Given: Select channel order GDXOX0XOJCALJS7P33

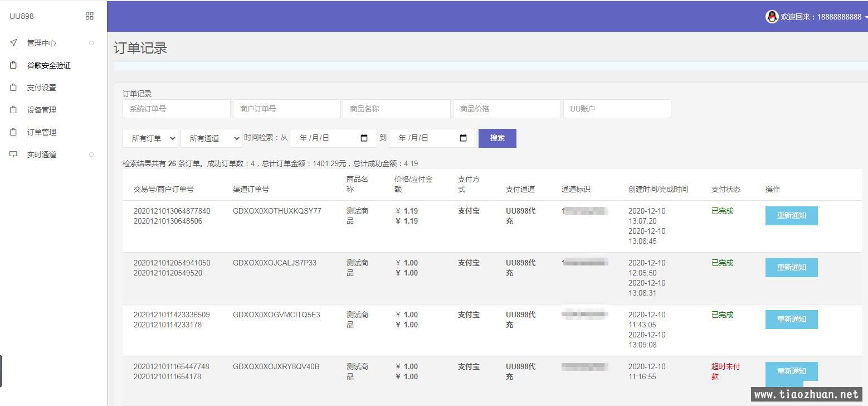Looking at the screenshot, I should pyautogui.click(x=275, y=263).
